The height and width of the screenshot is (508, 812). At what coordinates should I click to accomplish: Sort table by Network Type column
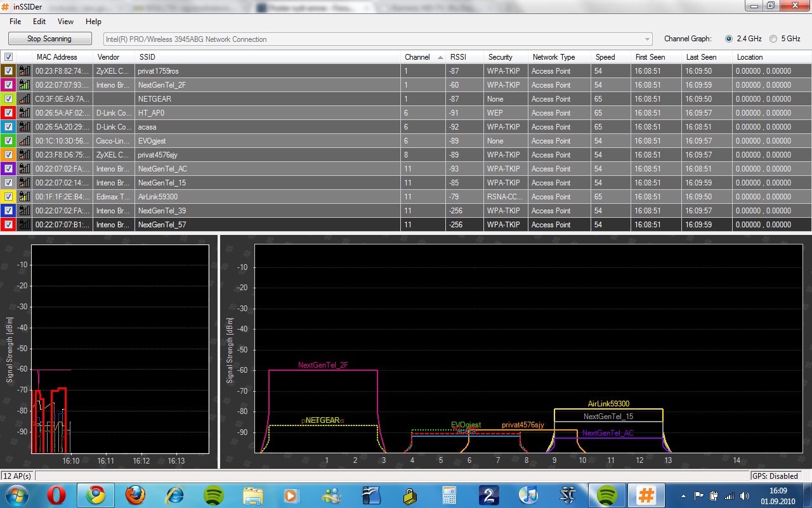(x=560, y=57)
